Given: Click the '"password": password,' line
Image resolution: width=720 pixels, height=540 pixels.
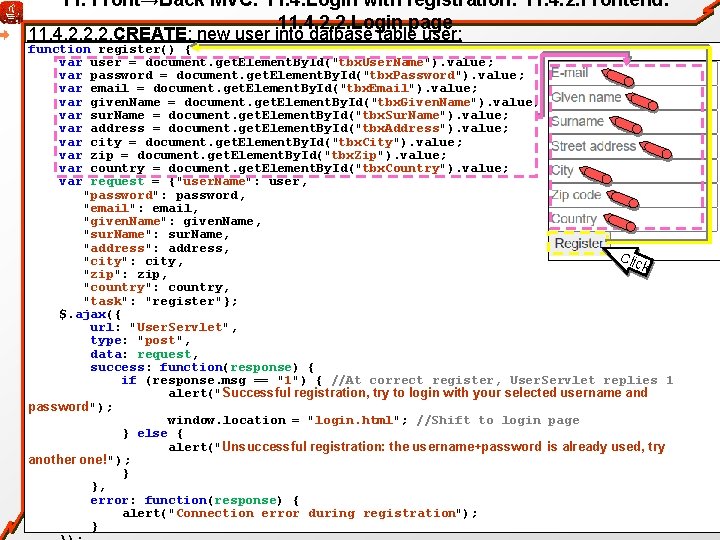Looking at the screenshot, I should coord(164,195).
